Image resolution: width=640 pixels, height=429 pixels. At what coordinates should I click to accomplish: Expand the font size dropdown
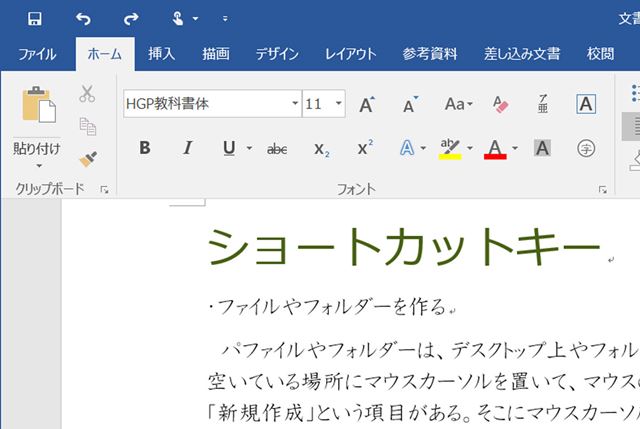338,103
